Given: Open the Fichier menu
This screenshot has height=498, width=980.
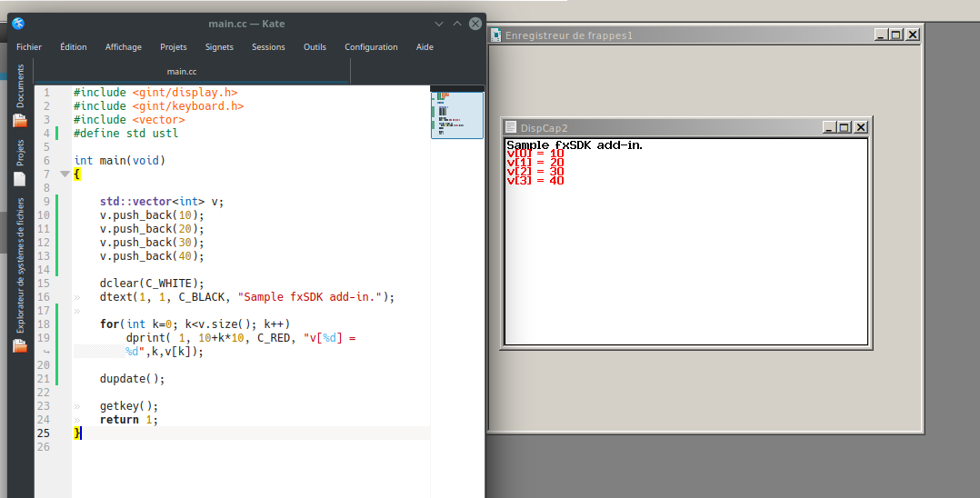Looking at the screenshot, I should (x=29, y=47).
